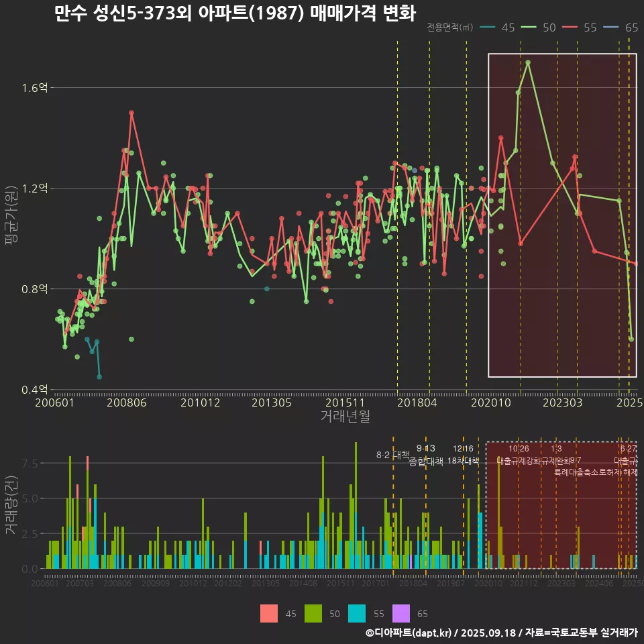Toggle the pink 45 swatch in bottom legend
644x644 pixels.
269,613
